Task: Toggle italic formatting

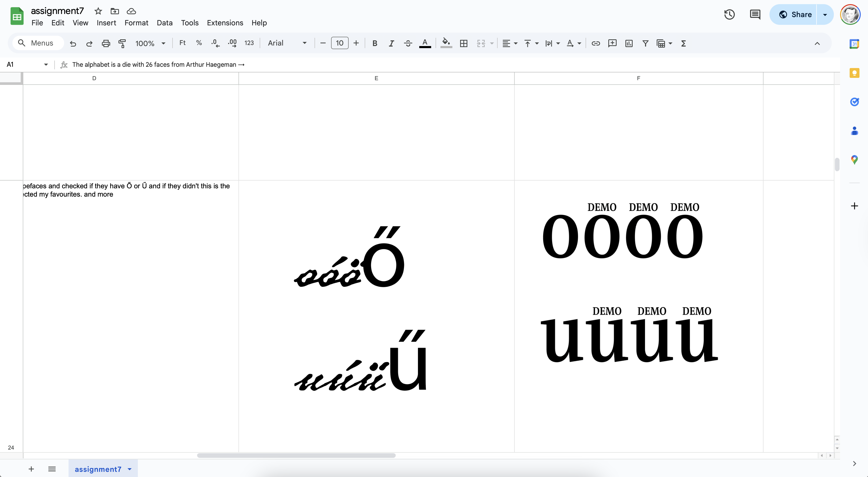Action: [x=391, y=43]
